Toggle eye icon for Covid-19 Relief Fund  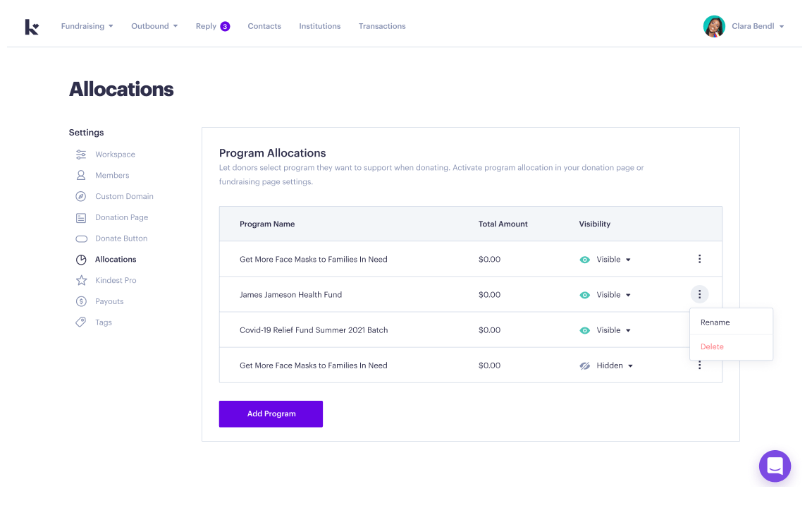[584, 330]
